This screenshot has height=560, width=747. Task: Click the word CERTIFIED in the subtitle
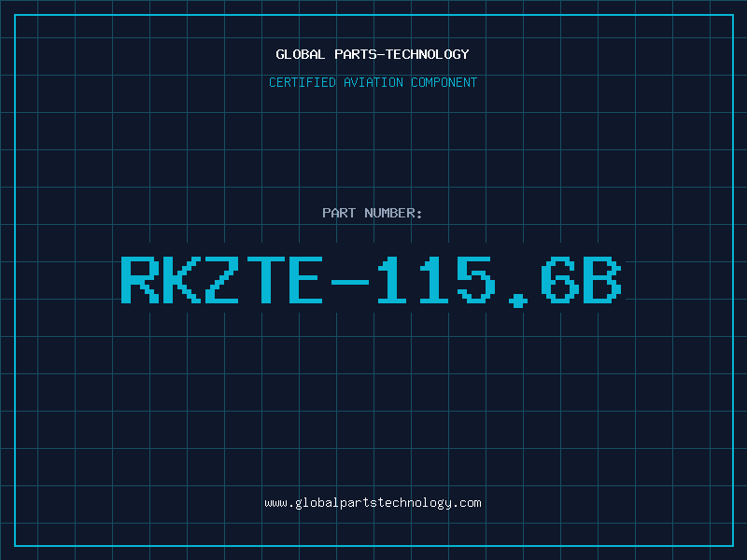click(303, 82)
